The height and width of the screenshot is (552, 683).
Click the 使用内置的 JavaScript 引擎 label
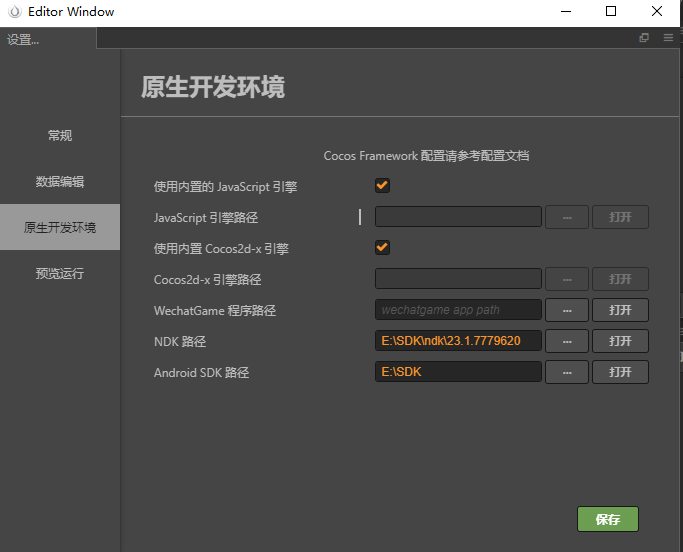225,187
